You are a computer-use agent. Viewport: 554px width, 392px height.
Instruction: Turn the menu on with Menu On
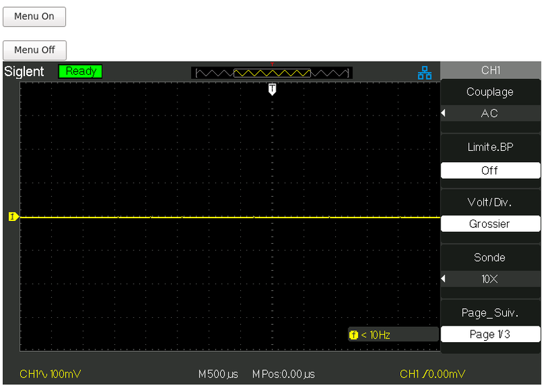(34, 17)
